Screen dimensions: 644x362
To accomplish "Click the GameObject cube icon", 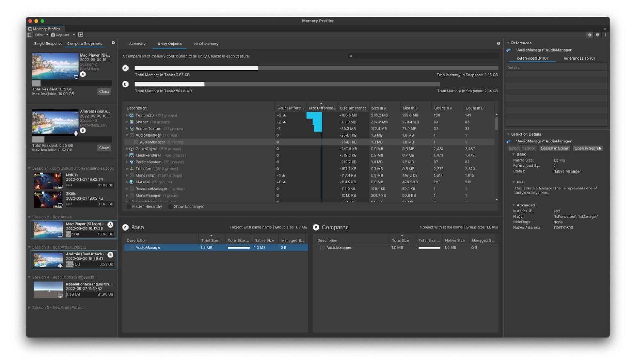I will [131, 148].
